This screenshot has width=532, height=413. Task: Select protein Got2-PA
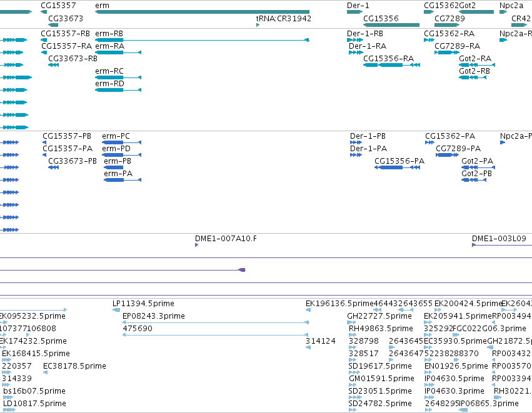pyautogui.click(x=477, y=161)
